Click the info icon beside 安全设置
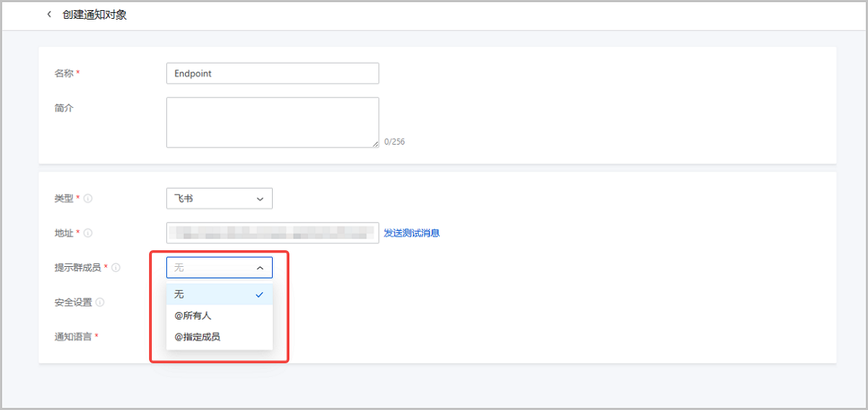Viewport: 868px width, 410px height. click(100, 302)
